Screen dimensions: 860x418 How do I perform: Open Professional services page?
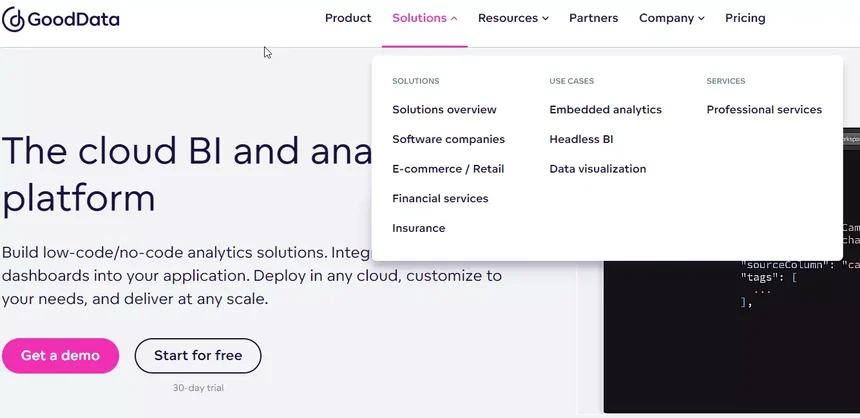(x=764, y=110)
